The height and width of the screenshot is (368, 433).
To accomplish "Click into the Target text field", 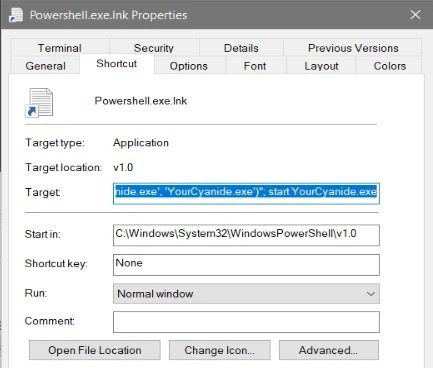I will [x=246, y=193].
